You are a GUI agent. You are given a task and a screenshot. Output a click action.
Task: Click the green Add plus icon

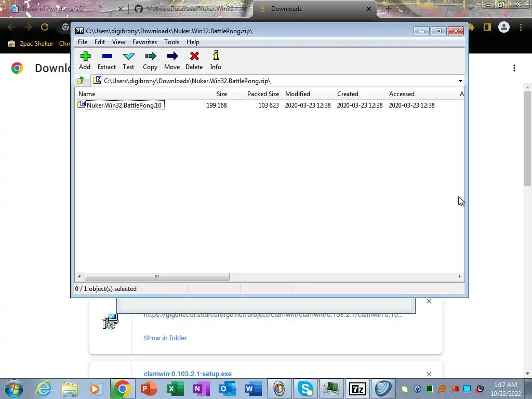click(x=85, y=56)
